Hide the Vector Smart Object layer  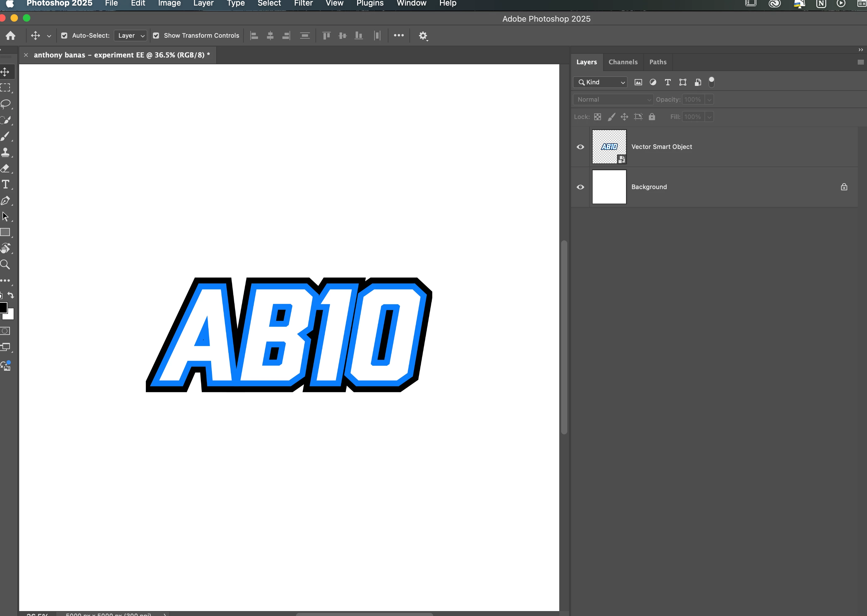pos(580,147)
